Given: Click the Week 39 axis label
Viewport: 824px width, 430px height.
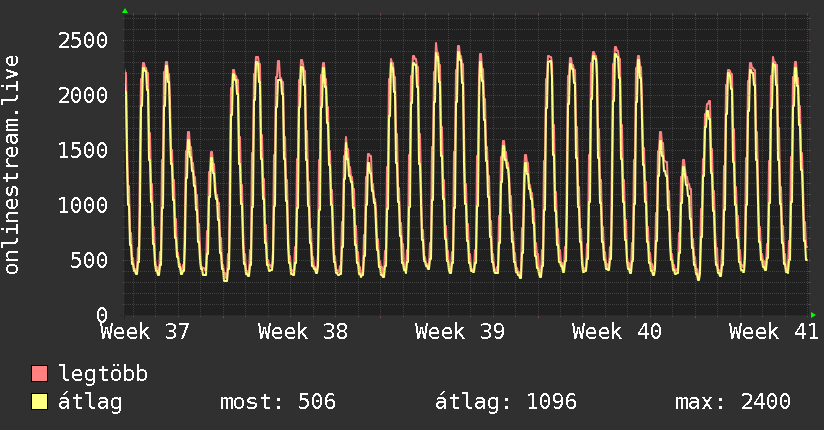Looking at the screenshot, I should coord(460,332).
